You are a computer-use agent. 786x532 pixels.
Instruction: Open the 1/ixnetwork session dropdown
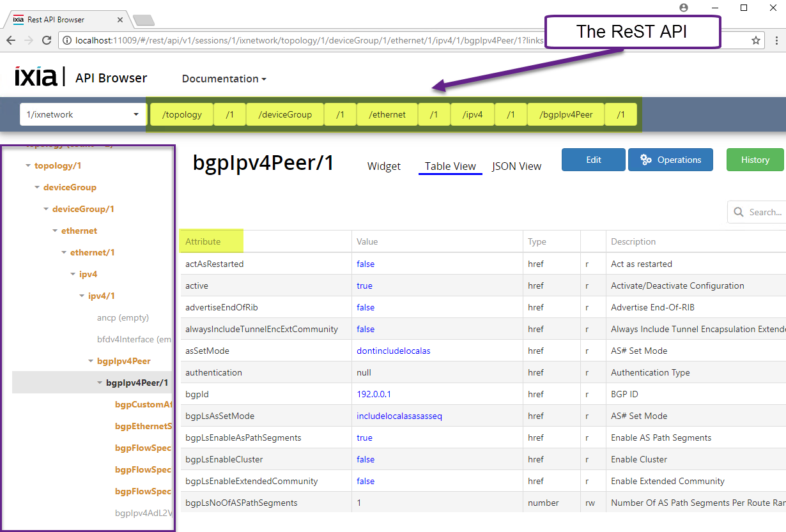(x=82, y=115)
